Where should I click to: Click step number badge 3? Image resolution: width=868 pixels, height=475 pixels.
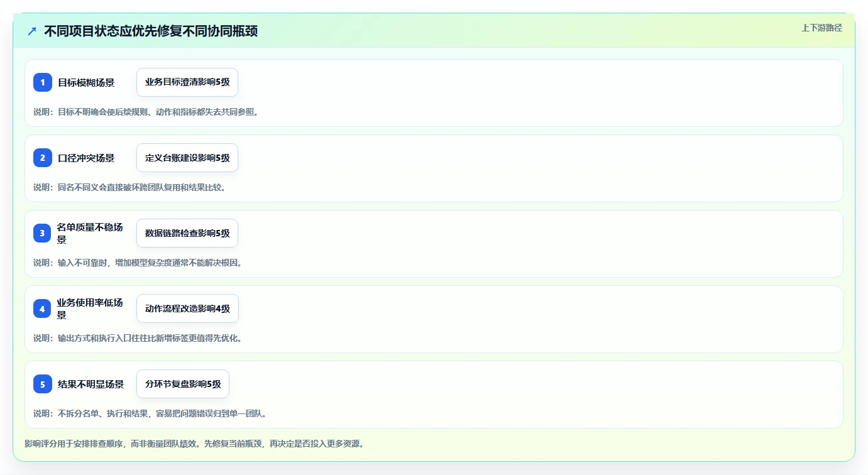coord(43,233)
